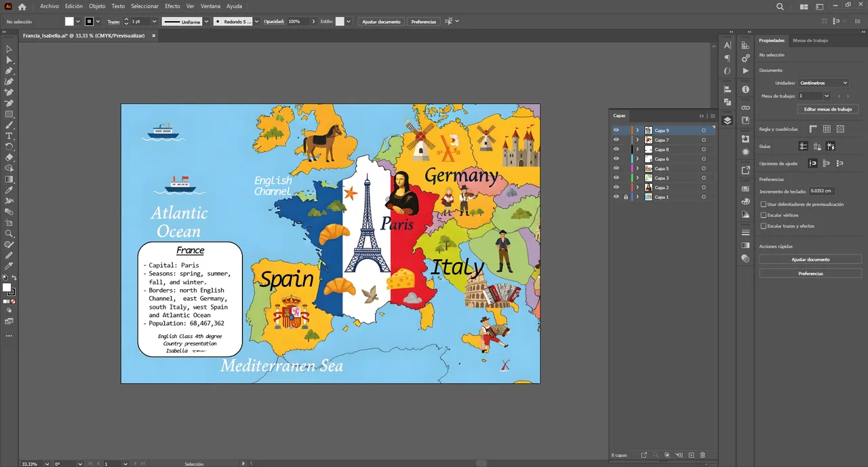Click the Opacidad 100% input field
868x467 pixels.
298,22
